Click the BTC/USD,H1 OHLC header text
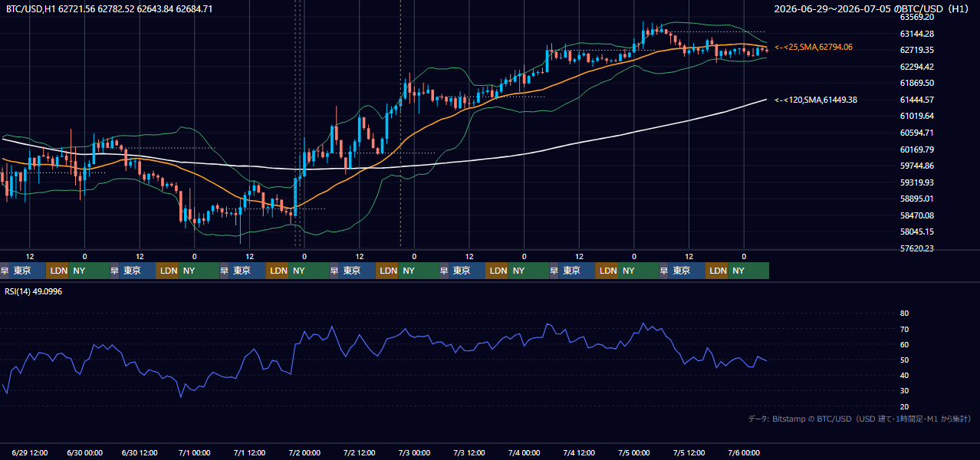This screenshot has height=460, width=980. (110, 9)
